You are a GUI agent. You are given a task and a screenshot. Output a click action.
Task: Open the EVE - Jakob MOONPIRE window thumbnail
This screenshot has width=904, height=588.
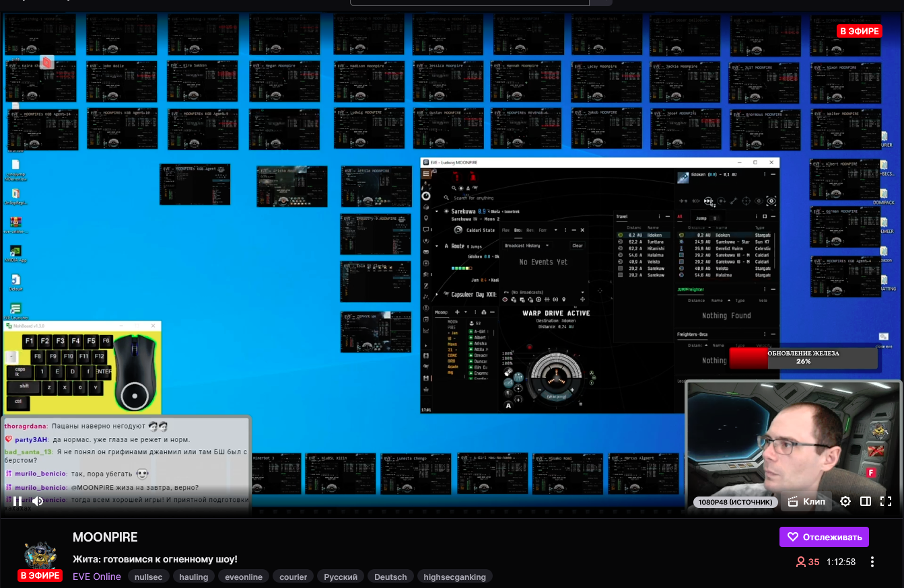[x=606, y=128]
